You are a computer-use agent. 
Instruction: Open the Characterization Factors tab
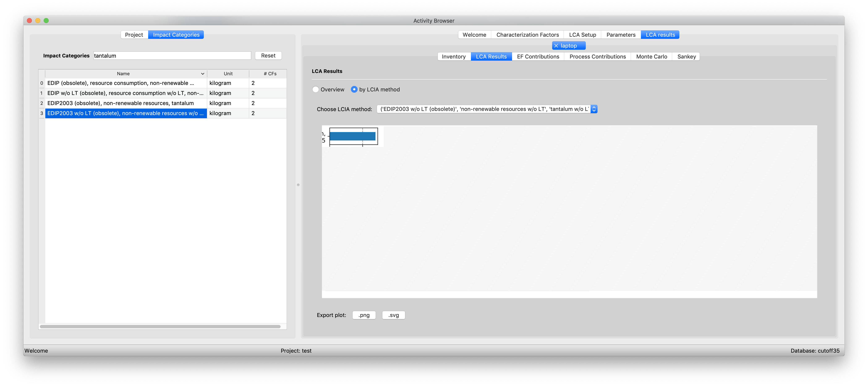click(527, 35)
